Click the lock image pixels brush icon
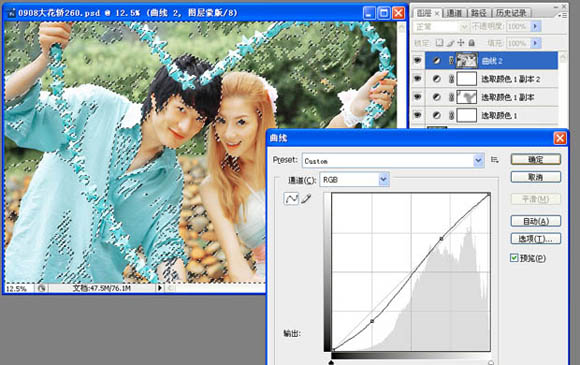580x365 pixels. pos(450,43)
